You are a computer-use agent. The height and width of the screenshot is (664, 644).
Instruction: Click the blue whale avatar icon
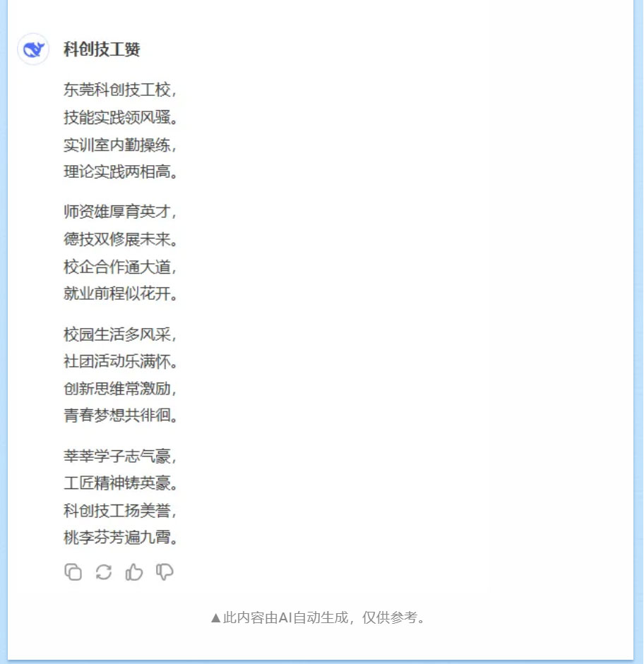pyautogui.click(x=33, y=49)
